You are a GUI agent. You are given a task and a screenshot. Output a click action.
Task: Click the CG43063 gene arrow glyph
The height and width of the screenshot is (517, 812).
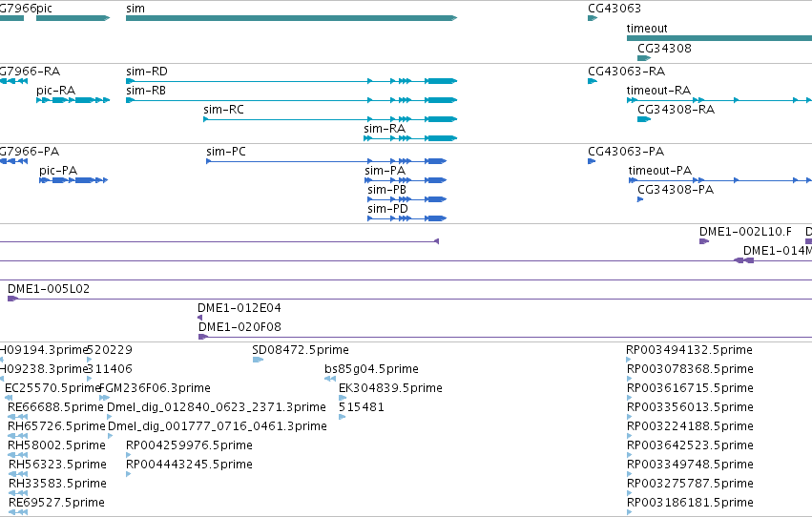[x=593, y=18]
